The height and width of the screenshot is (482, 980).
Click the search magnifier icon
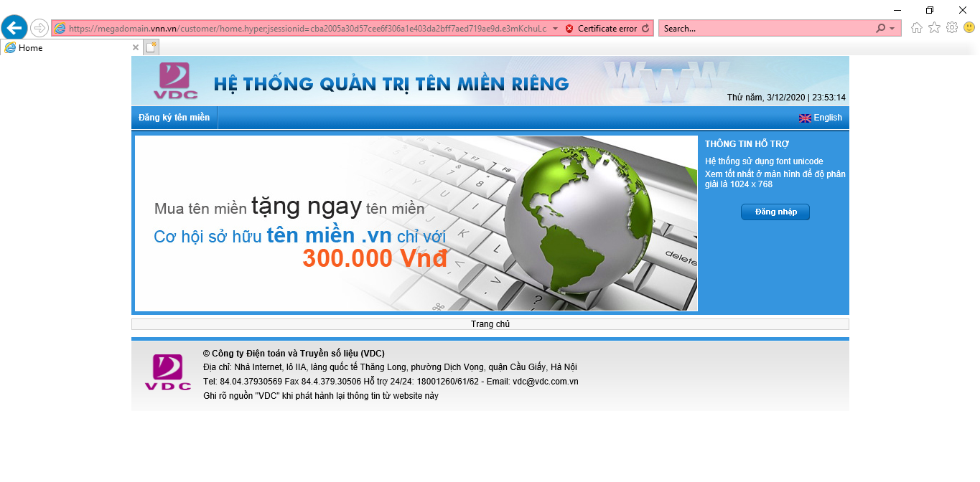(882, 27)
